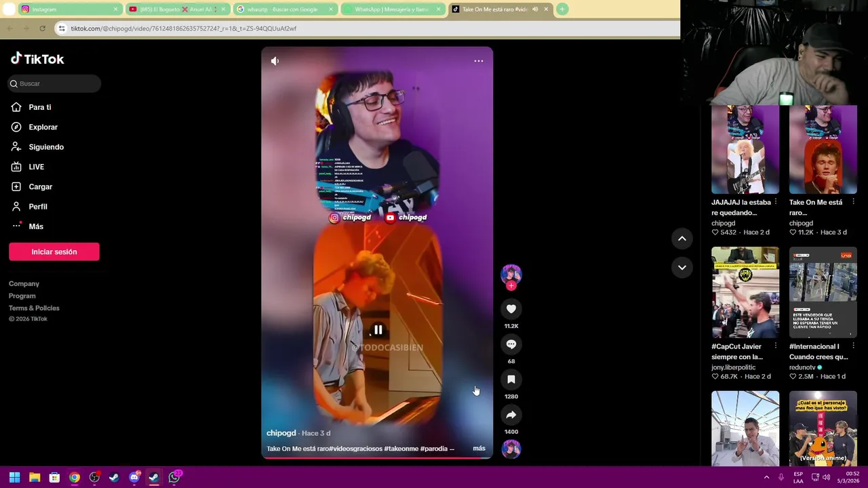Open the video's three-dot options menu
The width and height of the screenshot is (868, 488).
pyautogui.click(x=479, y=61)
